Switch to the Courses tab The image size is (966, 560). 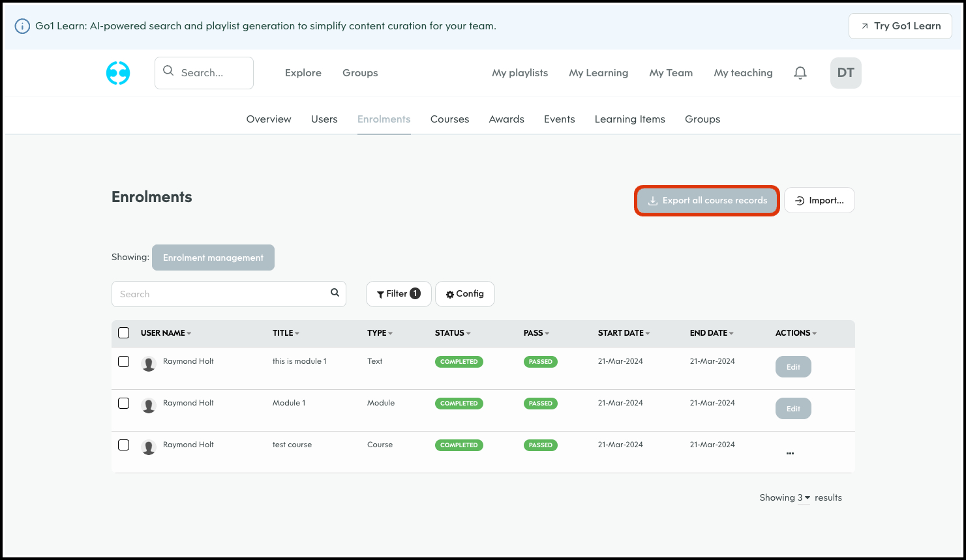coord(449,119)
